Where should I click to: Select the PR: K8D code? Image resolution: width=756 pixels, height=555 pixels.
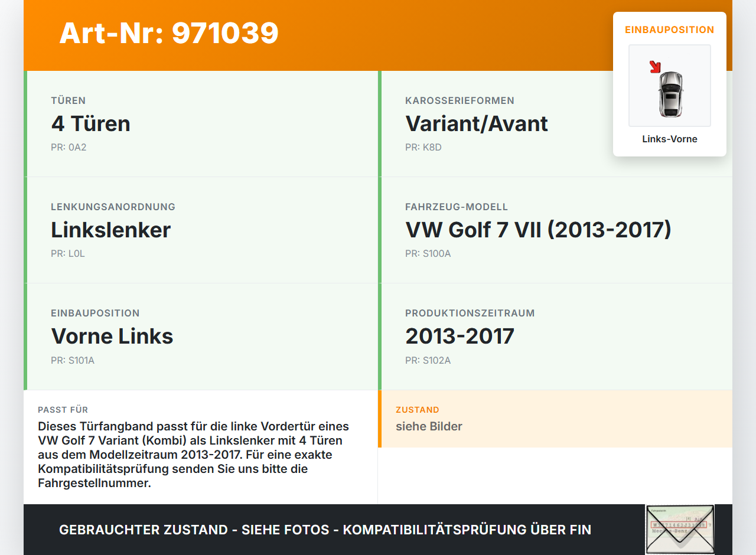[x=422, y=147]
